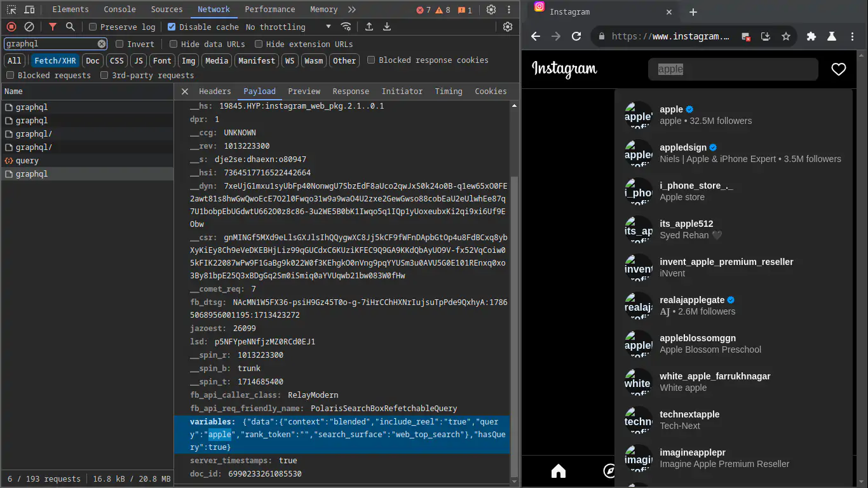Clear the graphql filter text
Image resolution: width=868 pixels, height=488 pixels.
click(x=102, y=44)
